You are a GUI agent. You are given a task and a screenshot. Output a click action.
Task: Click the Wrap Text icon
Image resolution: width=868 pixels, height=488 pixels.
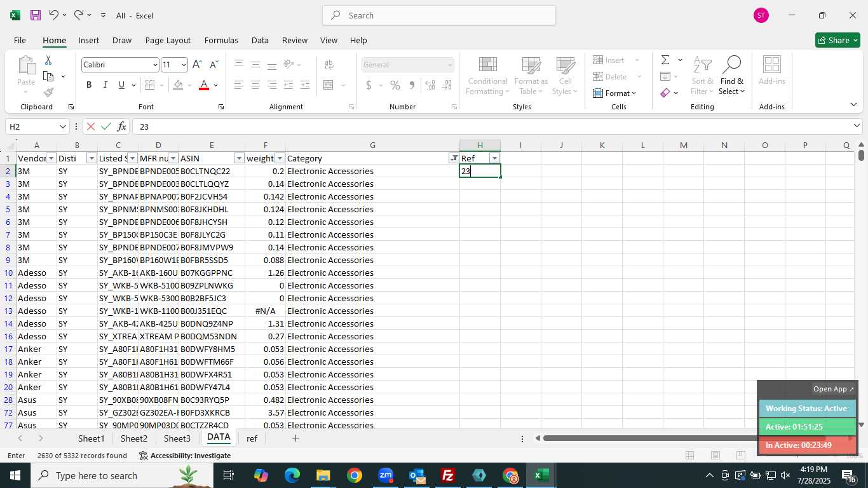tap(329, 65)
